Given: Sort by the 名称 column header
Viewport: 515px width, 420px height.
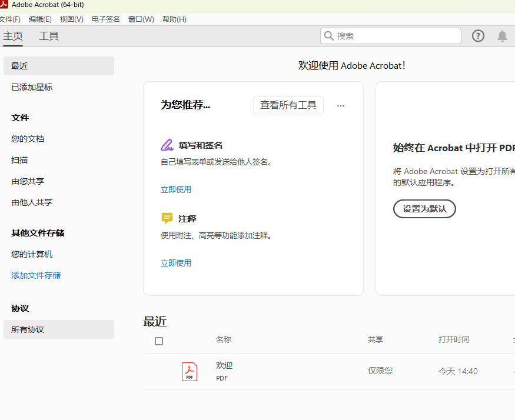Looking at the screenshot, I should tap(224, 339).
